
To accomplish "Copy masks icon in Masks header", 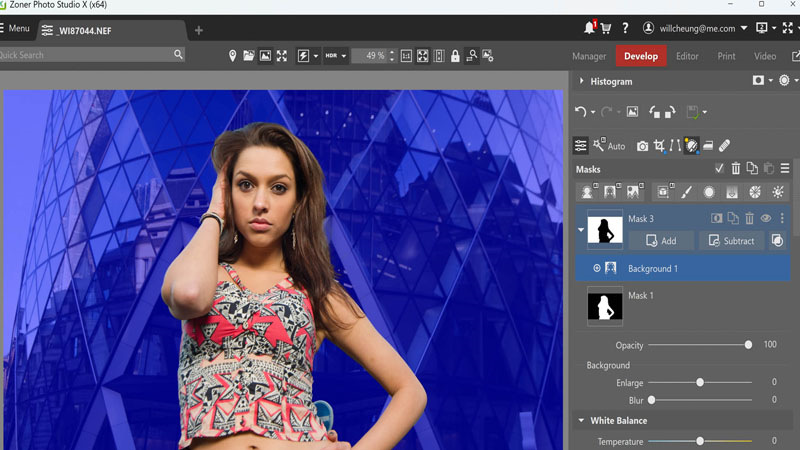I will (752, 168).
